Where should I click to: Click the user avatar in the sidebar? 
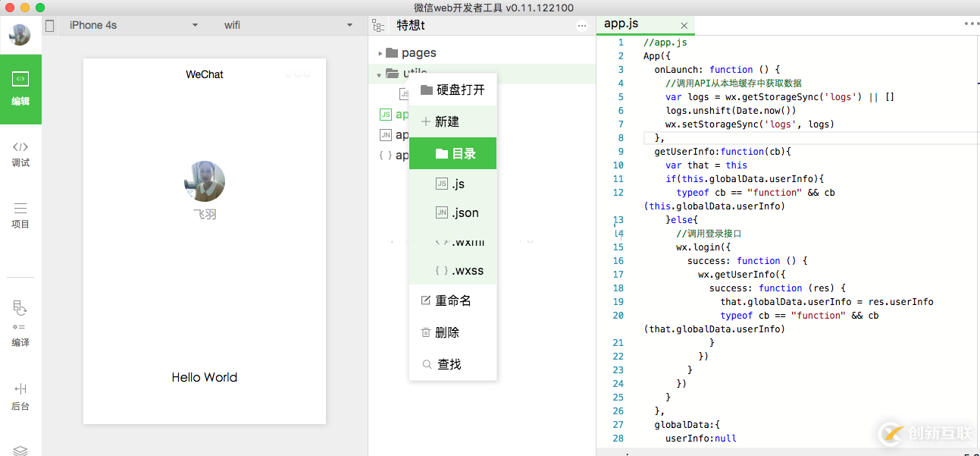click(x=20, y=34)
